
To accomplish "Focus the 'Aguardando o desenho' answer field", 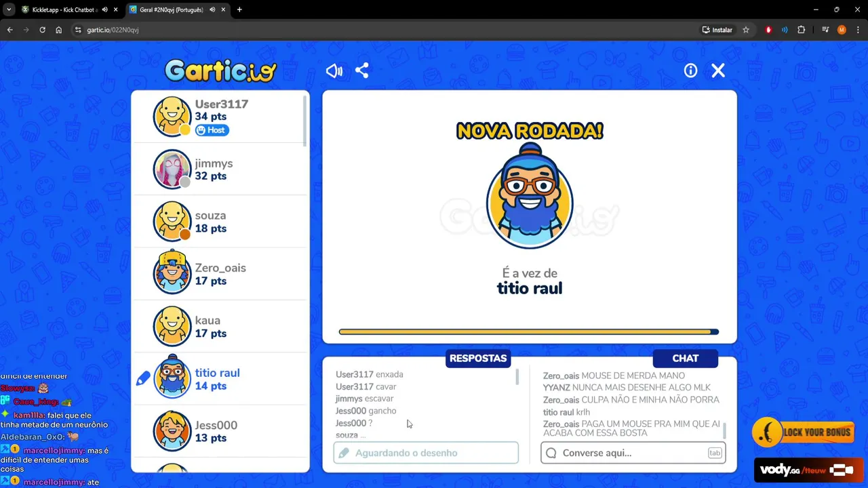I will click(x=426, y=453).
